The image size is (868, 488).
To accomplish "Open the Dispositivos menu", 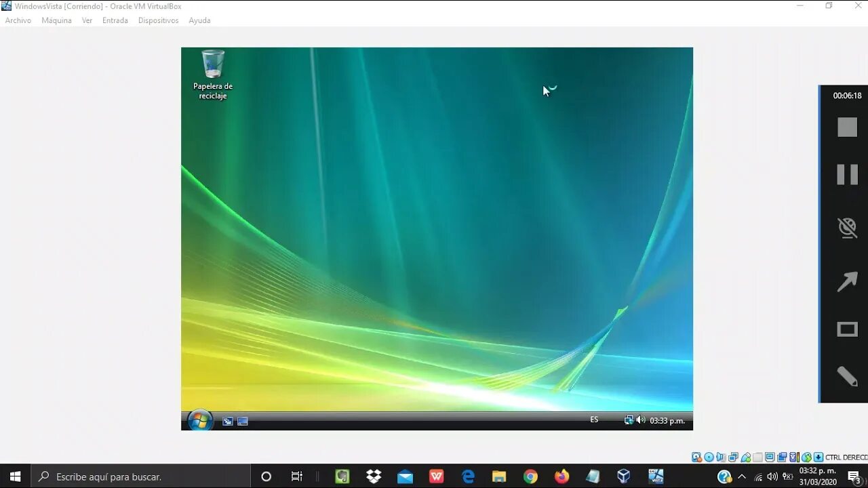I will point(158,20).
